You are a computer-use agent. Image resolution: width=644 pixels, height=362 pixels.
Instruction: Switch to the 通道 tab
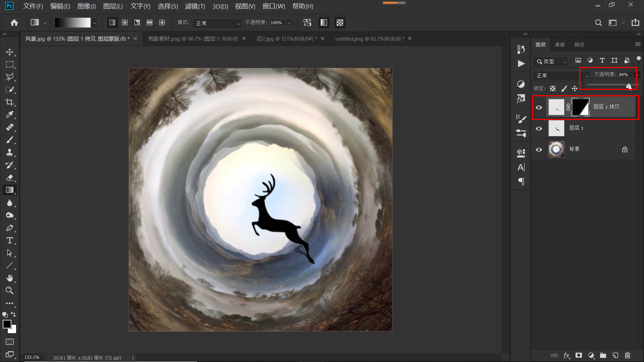(559, 45)
